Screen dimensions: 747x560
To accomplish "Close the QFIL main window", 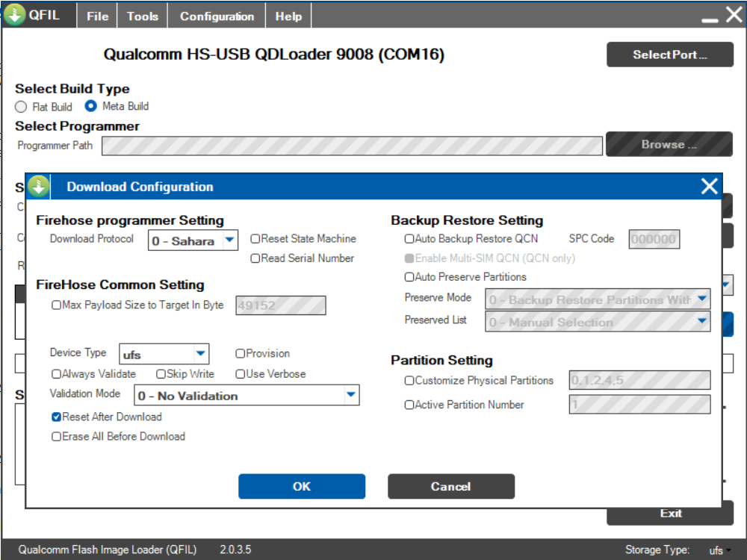I will pyautogui.click(x=734, y=15).
